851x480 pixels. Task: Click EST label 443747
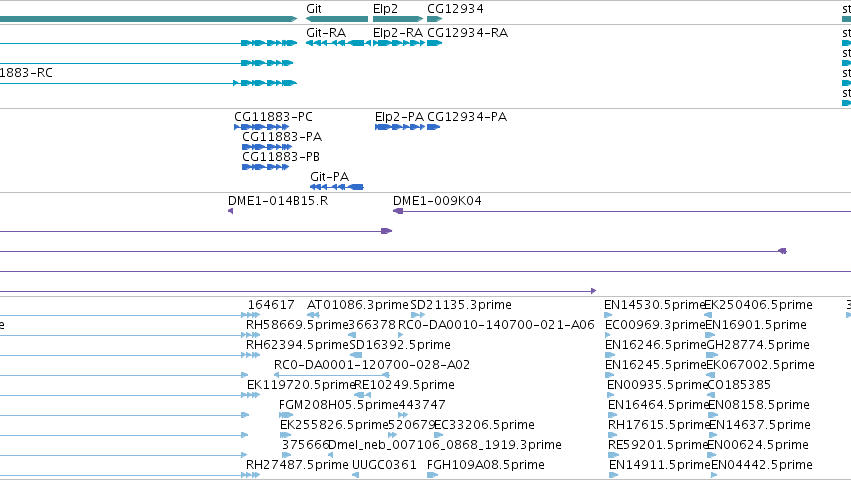(x=422, y=405)
